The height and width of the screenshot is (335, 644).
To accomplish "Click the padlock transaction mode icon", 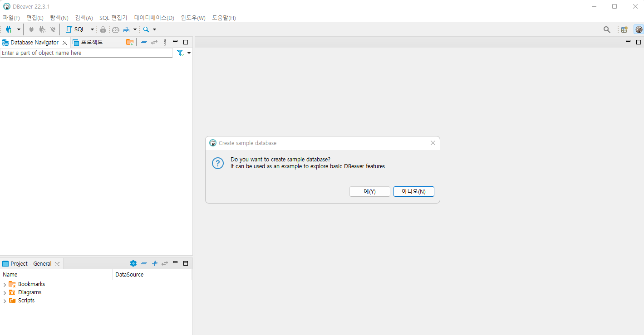I will 103,29.
